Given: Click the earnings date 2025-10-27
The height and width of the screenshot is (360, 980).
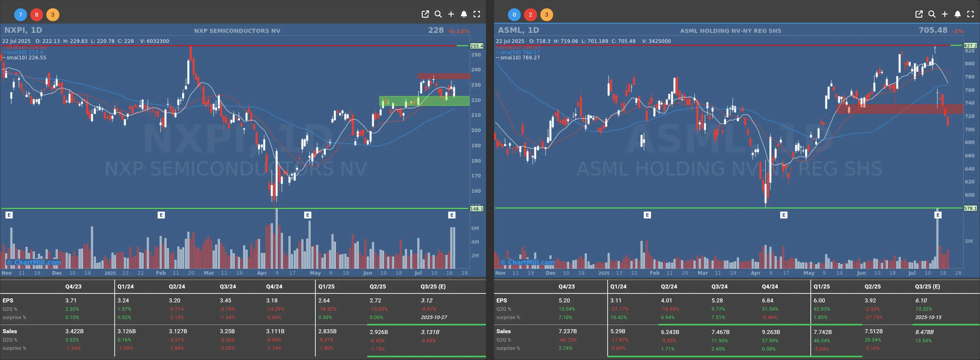Looking at the screenshot, I should pyautogui.click(x=434, y=317).
